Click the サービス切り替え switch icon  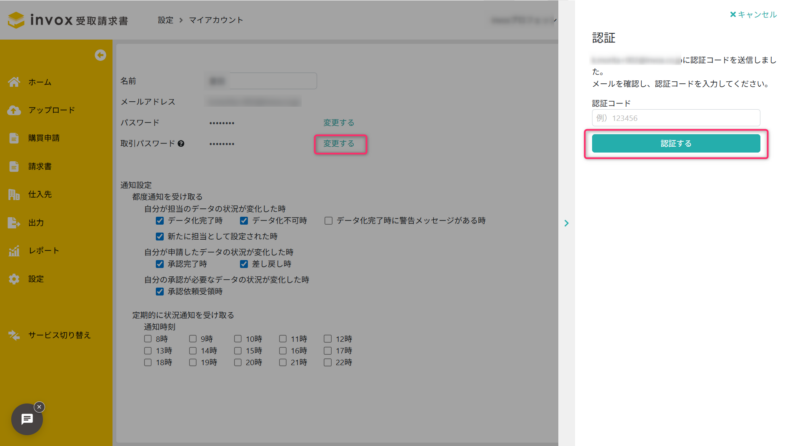click(14, 335)
